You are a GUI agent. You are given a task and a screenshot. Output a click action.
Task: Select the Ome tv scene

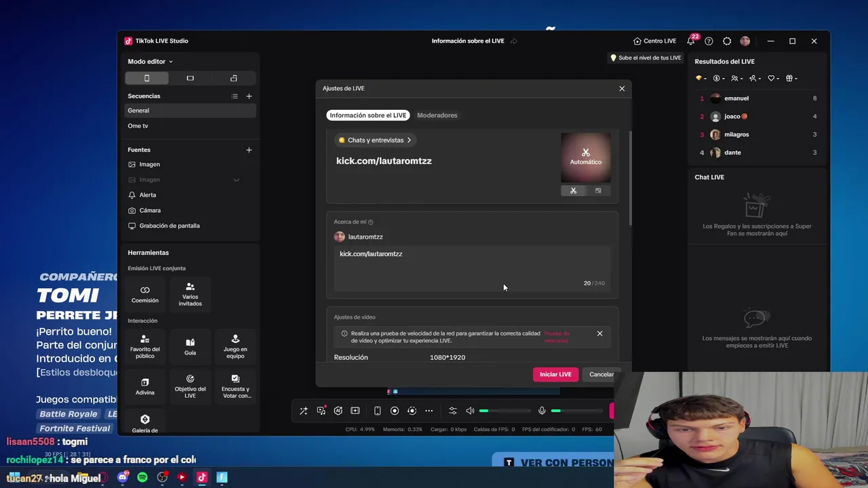(x=191, y=126)
